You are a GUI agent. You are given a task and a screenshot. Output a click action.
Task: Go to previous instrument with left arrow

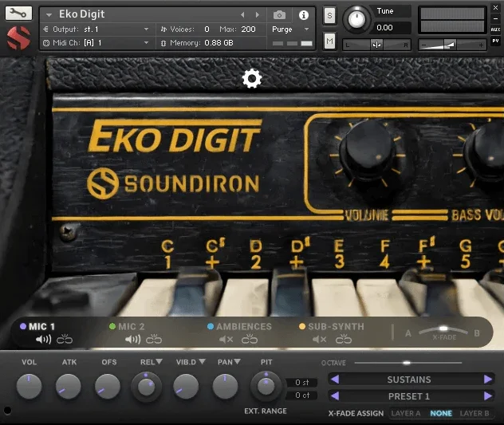coord(242,15)
